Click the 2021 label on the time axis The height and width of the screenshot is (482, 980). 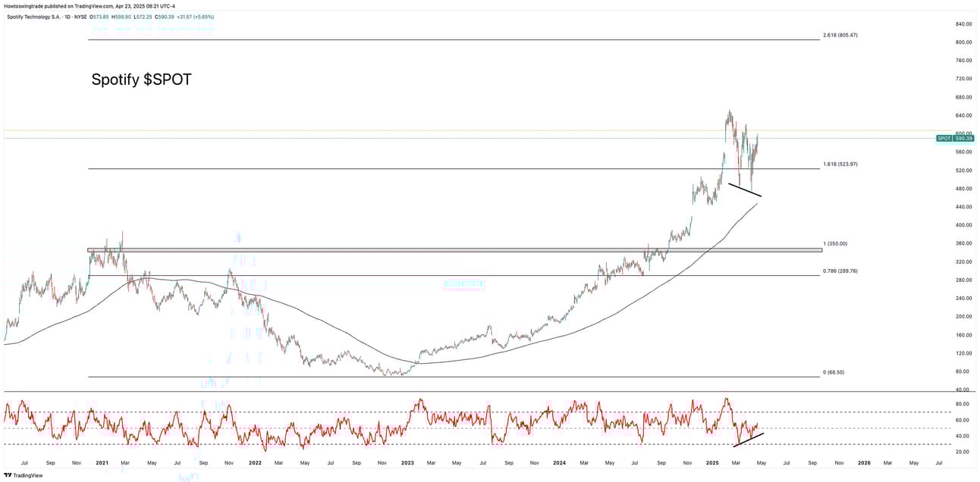click(x=102, y=462)
